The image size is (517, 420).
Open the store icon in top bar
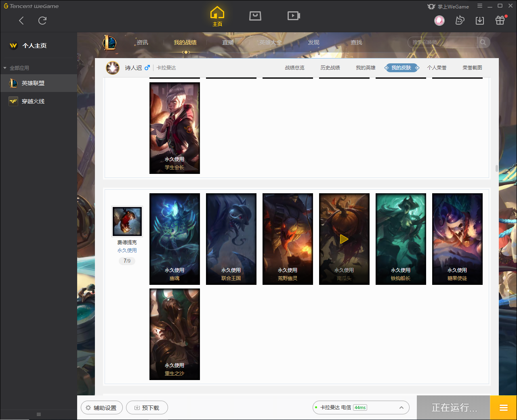click(x=255, y=16)
